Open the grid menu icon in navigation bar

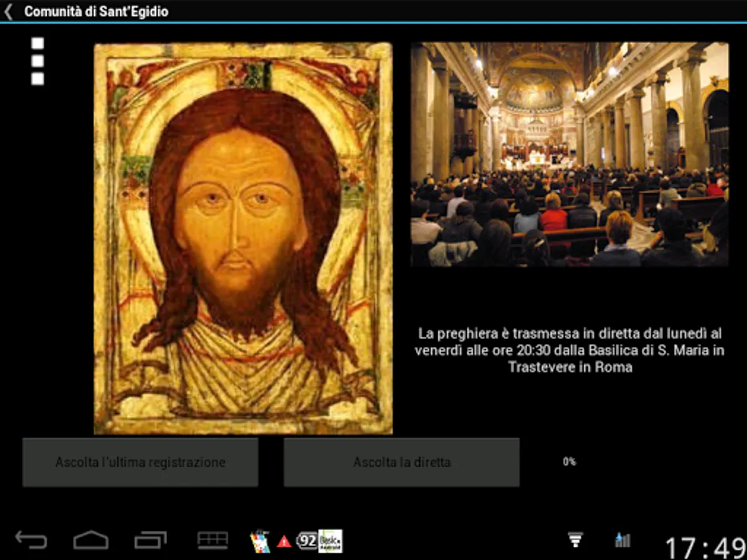click(213, 539)
